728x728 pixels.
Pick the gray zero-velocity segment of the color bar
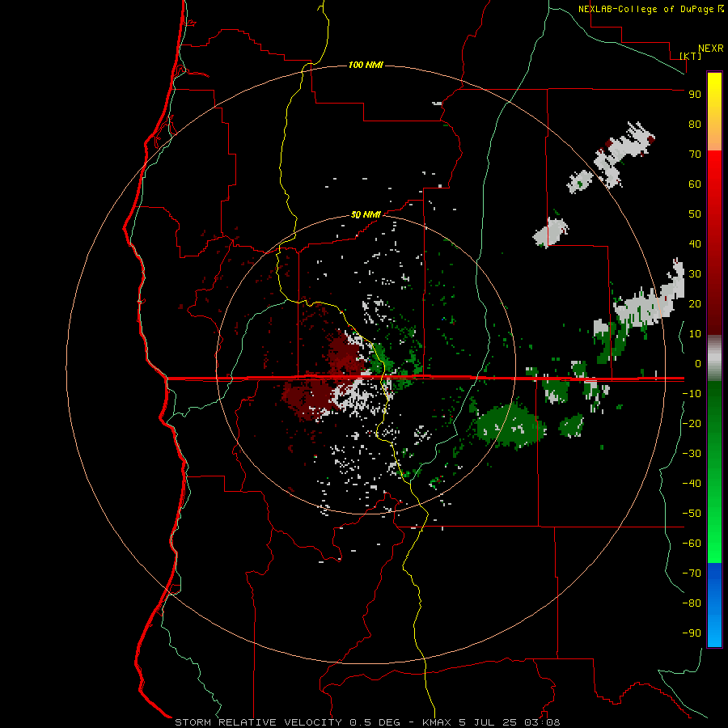click(x=714, y=358)
